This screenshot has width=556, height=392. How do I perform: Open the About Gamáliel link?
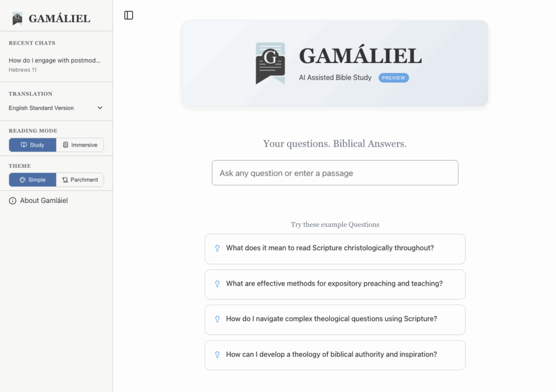coord(43,201)
